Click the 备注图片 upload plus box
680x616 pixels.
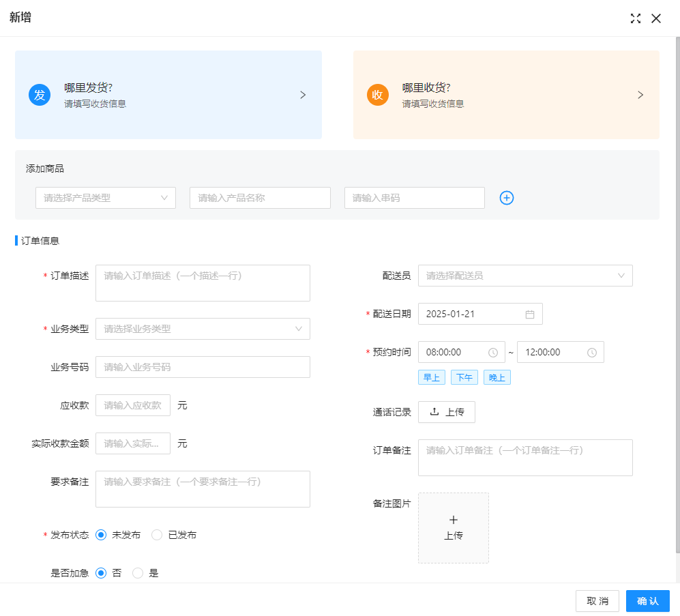tap(454, 528)
